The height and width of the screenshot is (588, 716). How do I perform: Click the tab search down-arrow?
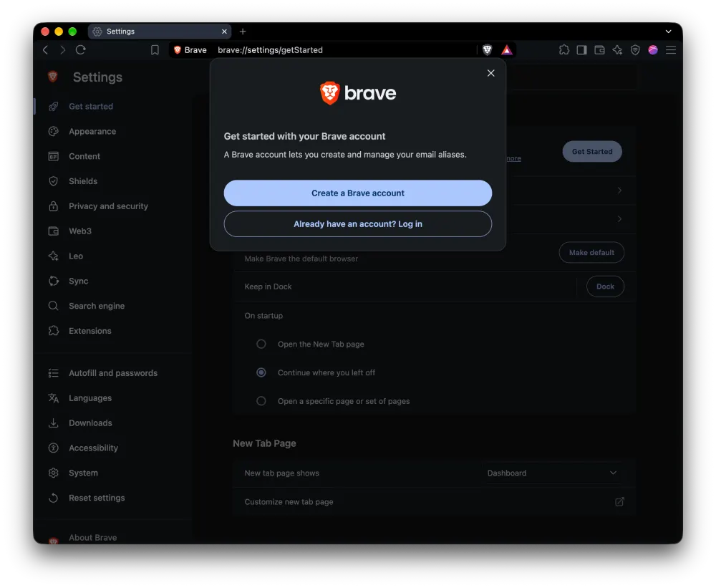668,32
